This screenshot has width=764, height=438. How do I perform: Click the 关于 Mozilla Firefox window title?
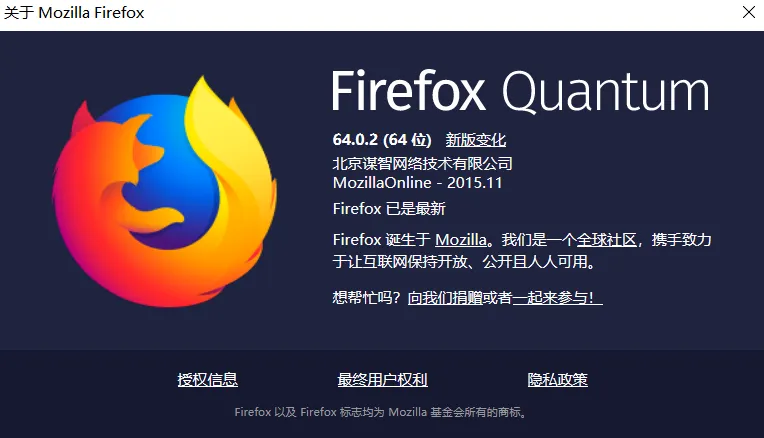(x=74, y=13)
